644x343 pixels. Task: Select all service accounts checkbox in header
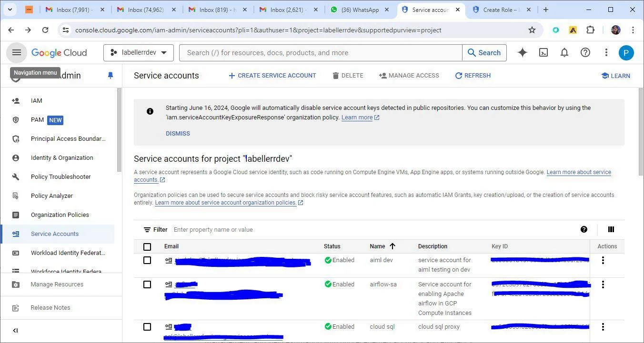[147, 246]
